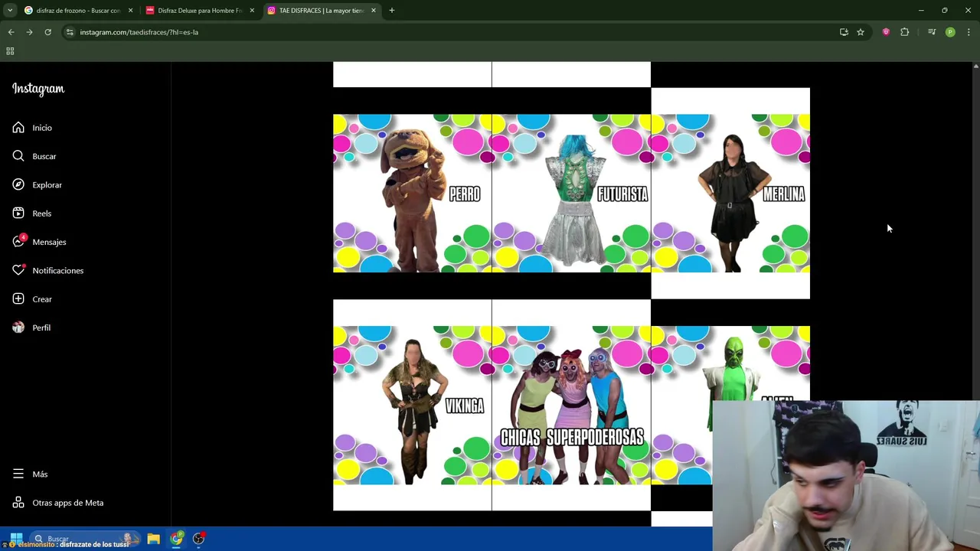
Task: Go back in the browser
Action: coord(11,32)
